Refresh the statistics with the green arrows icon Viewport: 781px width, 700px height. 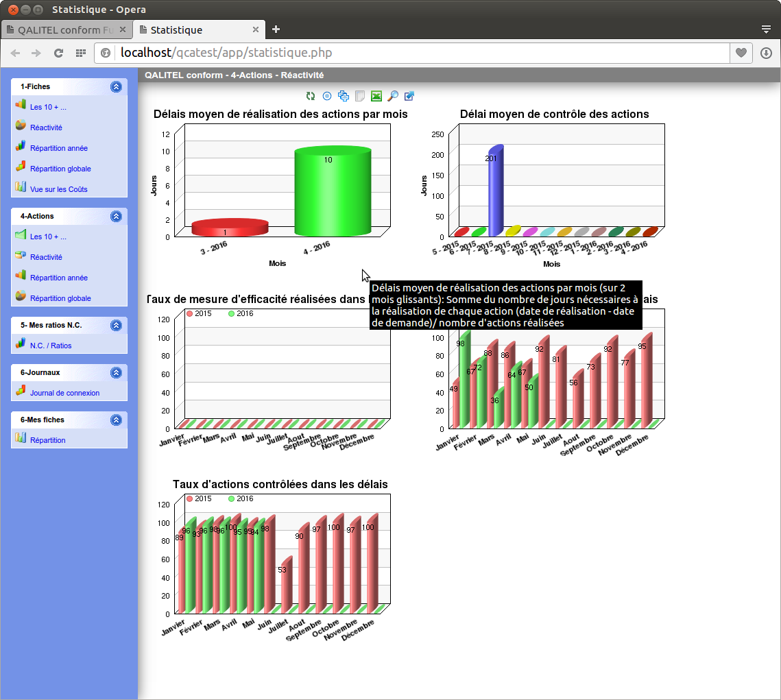tap(310, 96)
